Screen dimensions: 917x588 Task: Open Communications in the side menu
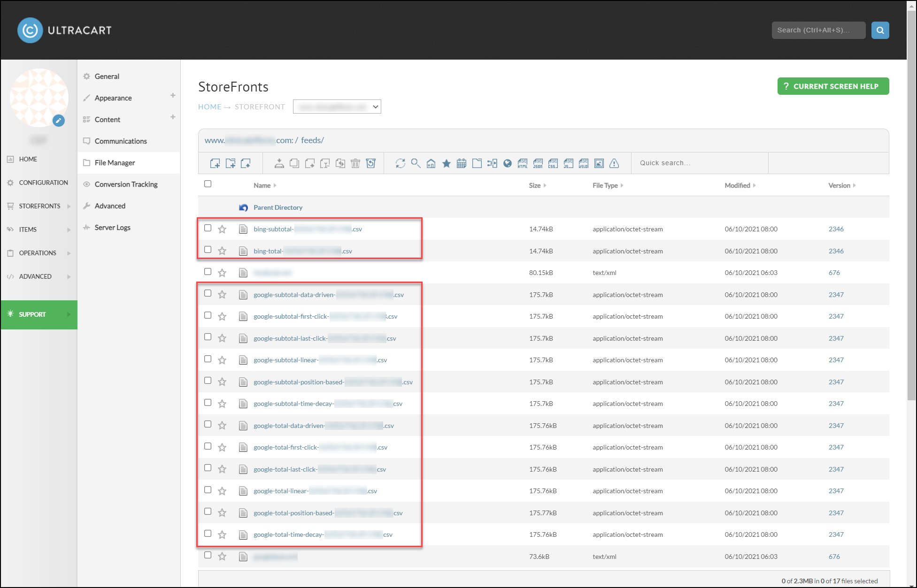tap(121, 141)
